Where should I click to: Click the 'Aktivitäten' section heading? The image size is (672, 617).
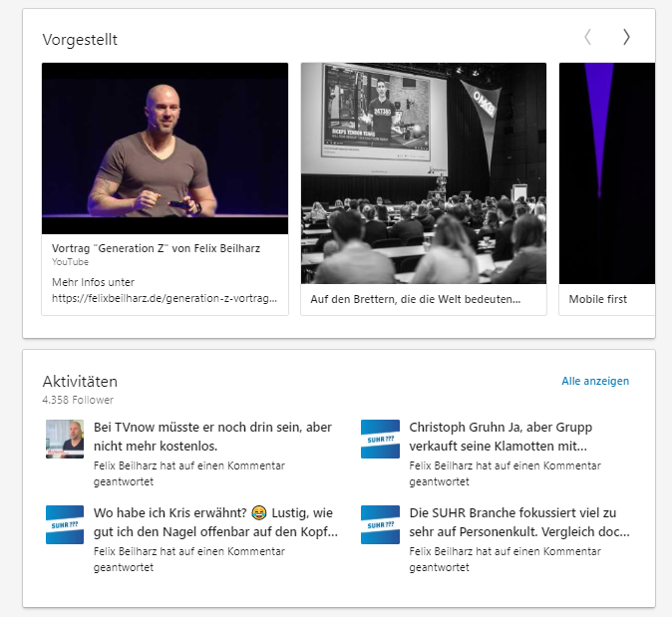[x=80, y=381]
